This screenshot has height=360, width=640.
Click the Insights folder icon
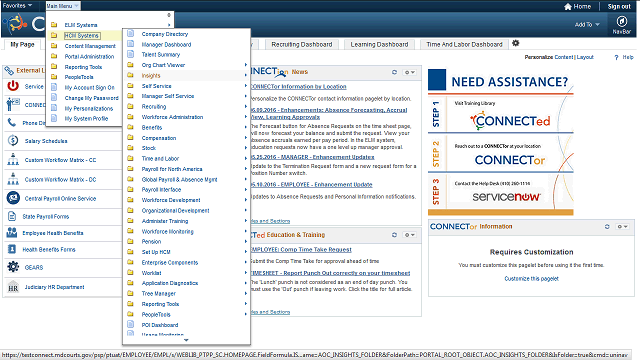(131, 75)
